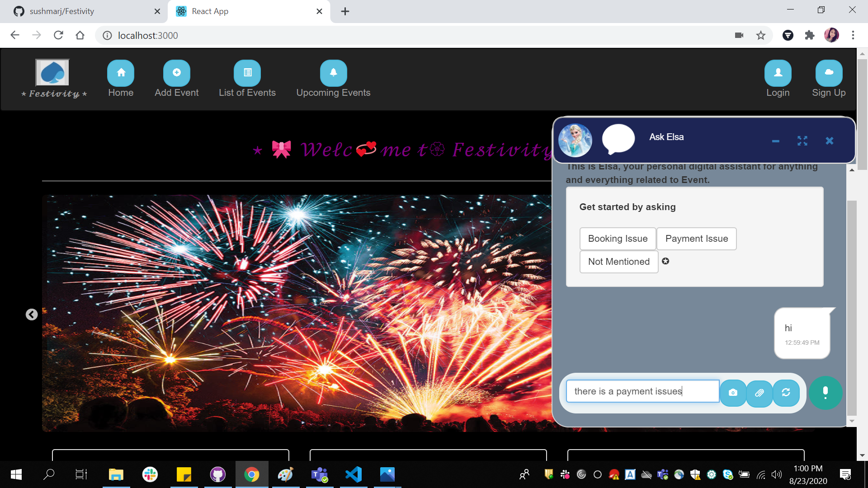This screenshot has height=488, width=868.
Task: Activate the green microphone voice input button
Action: (826, 393)
